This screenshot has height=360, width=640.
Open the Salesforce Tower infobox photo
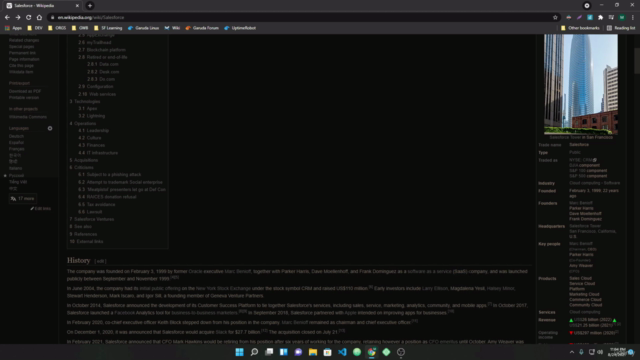(x=580, y=84)
